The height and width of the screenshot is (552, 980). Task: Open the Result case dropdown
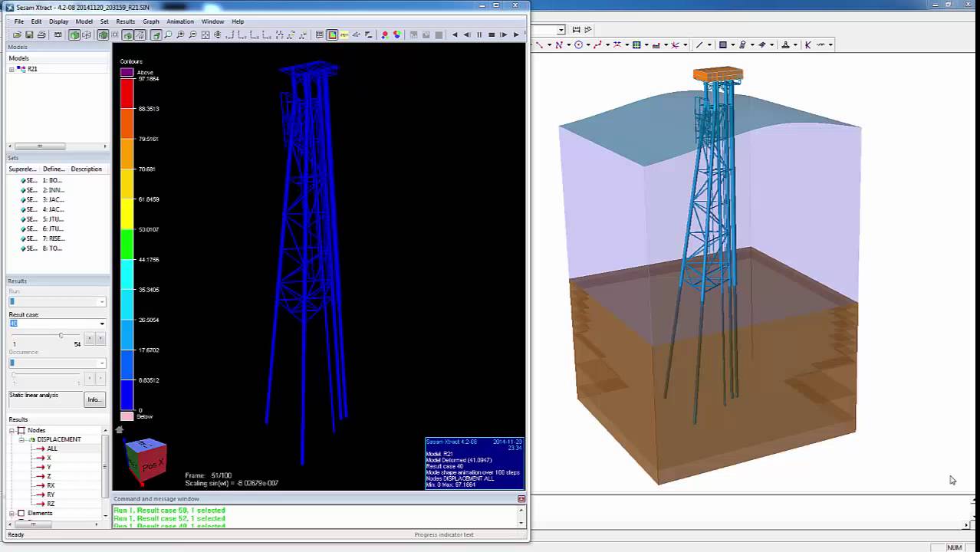[102, 324]
